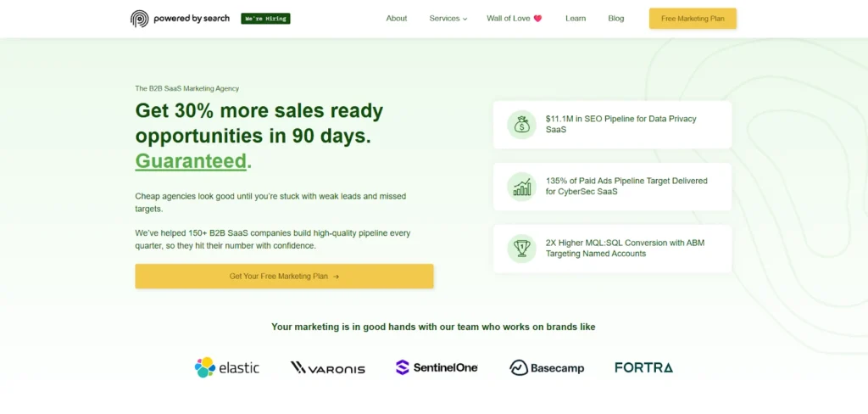Screen dimensions: 868x414
Task: Open 2X Higher MQL:SQL Conversion card
Action: pyautogui.click(x=612, y=249)
